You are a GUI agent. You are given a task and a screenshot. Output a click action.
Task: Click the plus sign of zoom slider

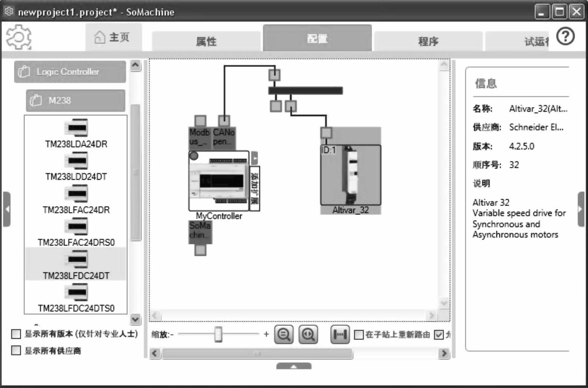(266, 334)
